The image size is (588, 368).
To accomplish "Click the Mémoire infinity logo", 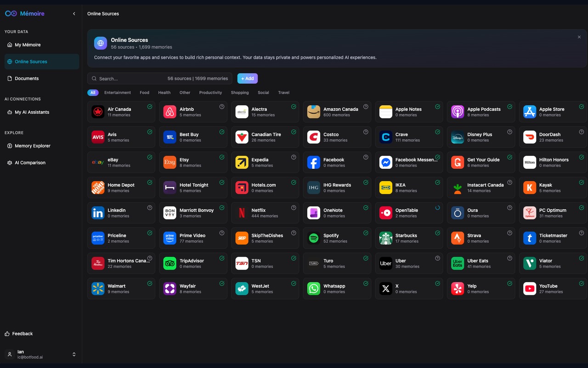I will click(x=10, y=13).
